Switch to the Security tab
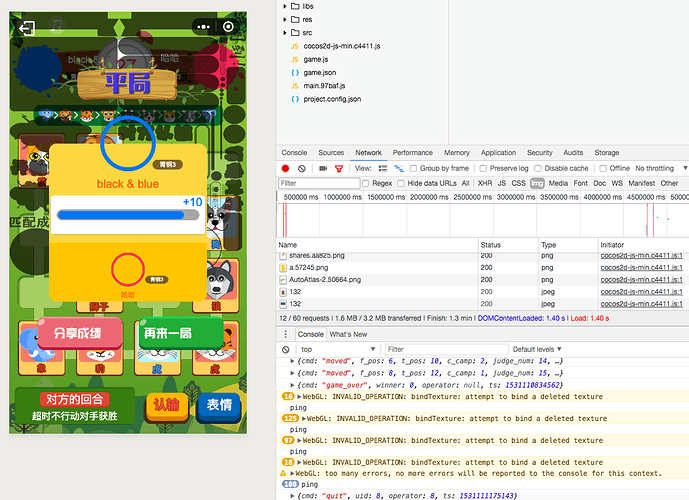This screenshot has width=689, height=500. [540, 153]
